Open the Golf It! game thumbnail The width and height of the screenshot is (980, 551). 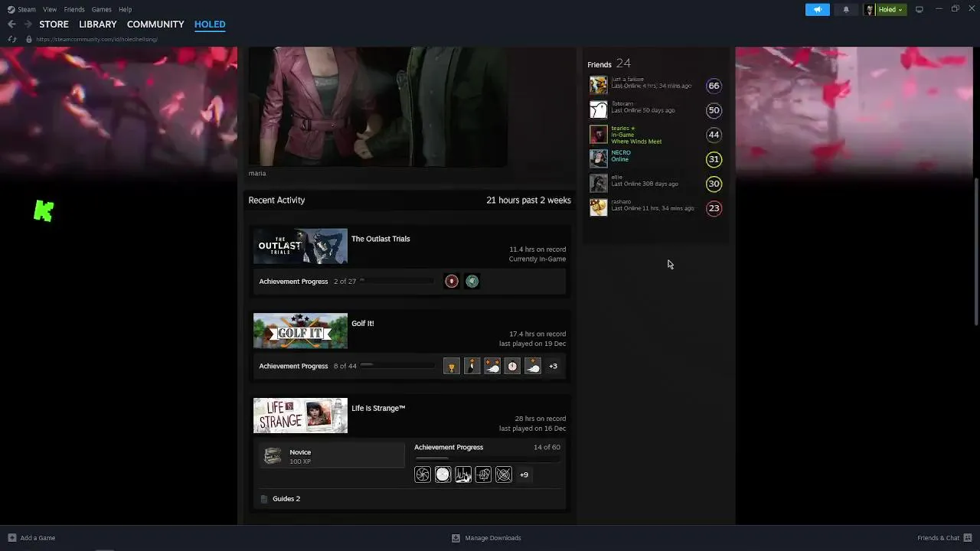pyautogui.click(x=300, y=331)
